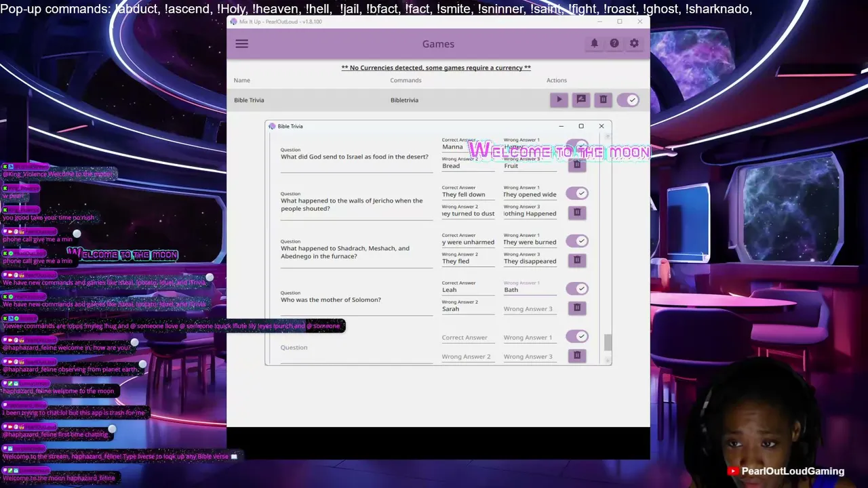Click the 'Leah' correct answer field

(x=468, y=288)
